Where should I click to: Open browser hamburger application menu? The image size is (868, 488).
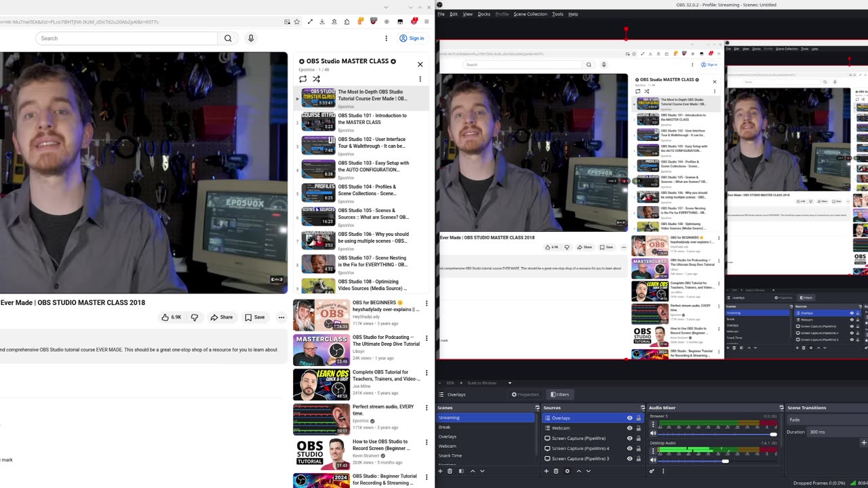pyautogui.click(x=427, y=22)
